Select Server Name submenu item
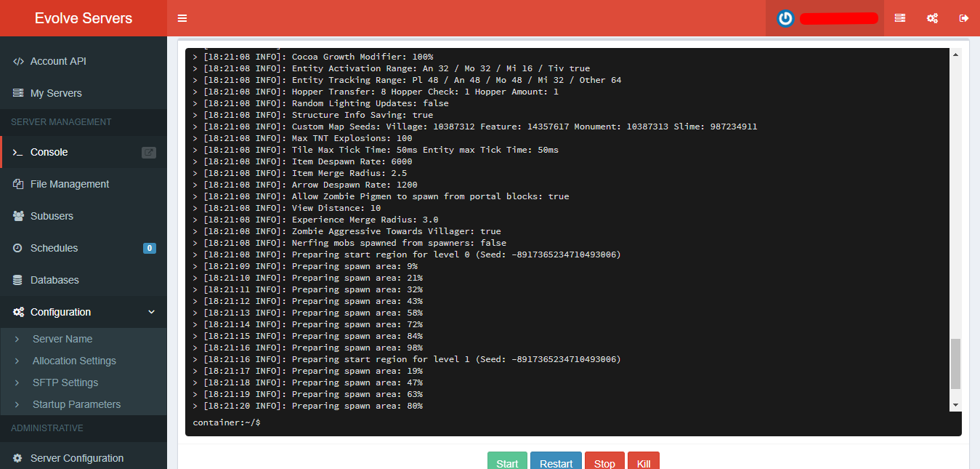 pos(62,339)
